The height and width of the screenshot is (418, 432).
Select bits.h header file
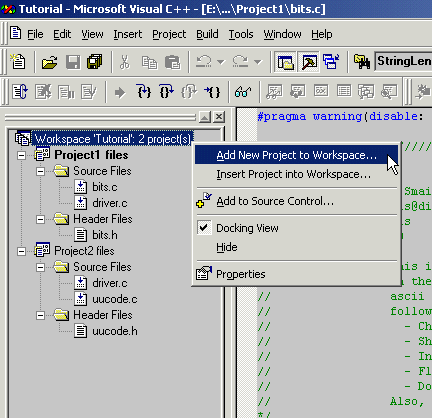pos(105,235)
